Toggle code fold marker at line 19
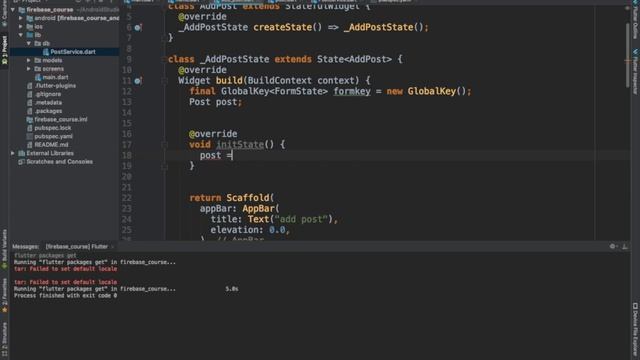Image resolution: width=640 pixels, height=360 pixels. pos(164,166)
